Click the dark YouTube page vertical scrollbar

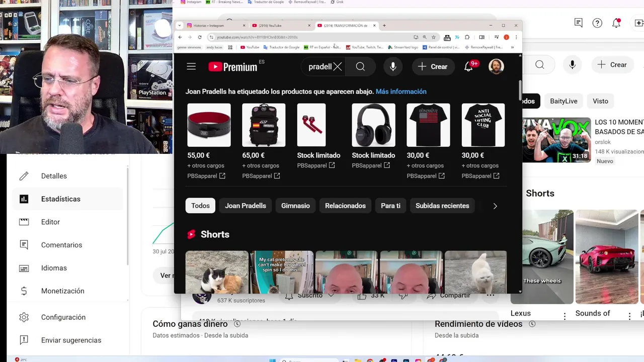[x=520, y=90]
